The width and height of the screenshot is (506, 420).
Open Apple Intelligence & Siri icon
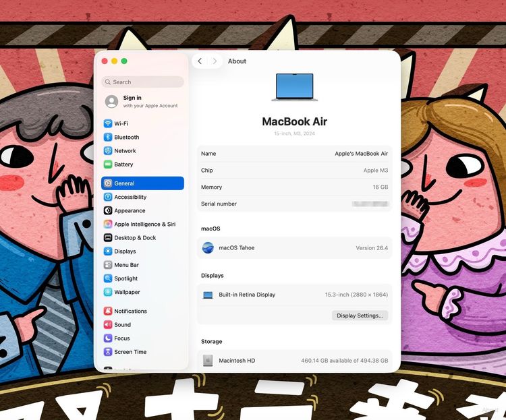pos(108,224)
